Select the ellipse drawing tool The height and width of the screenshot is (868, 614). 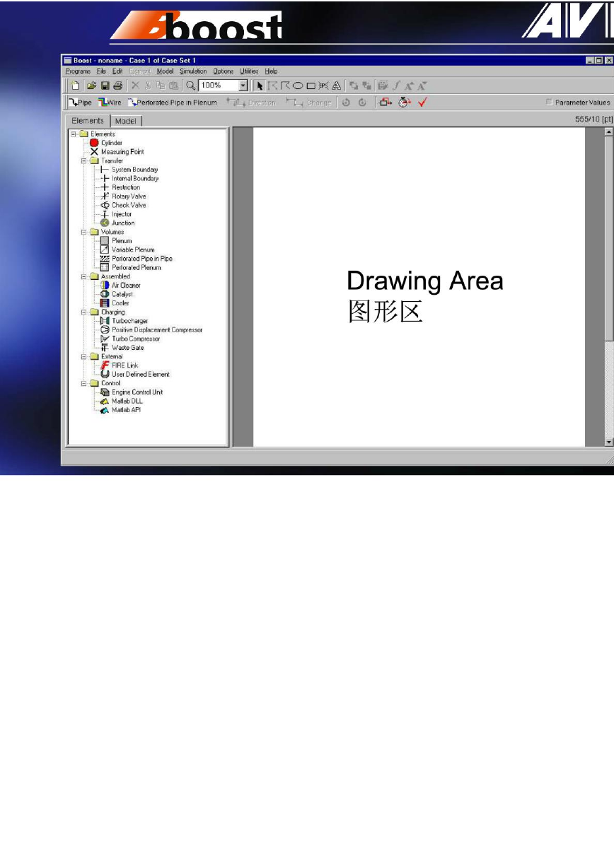point(298,86)
